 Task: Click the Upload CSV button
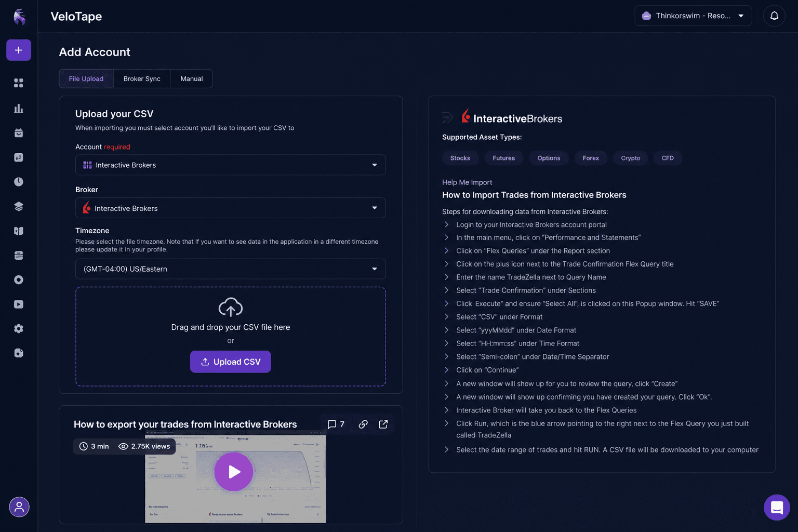(x=231, y=362)
